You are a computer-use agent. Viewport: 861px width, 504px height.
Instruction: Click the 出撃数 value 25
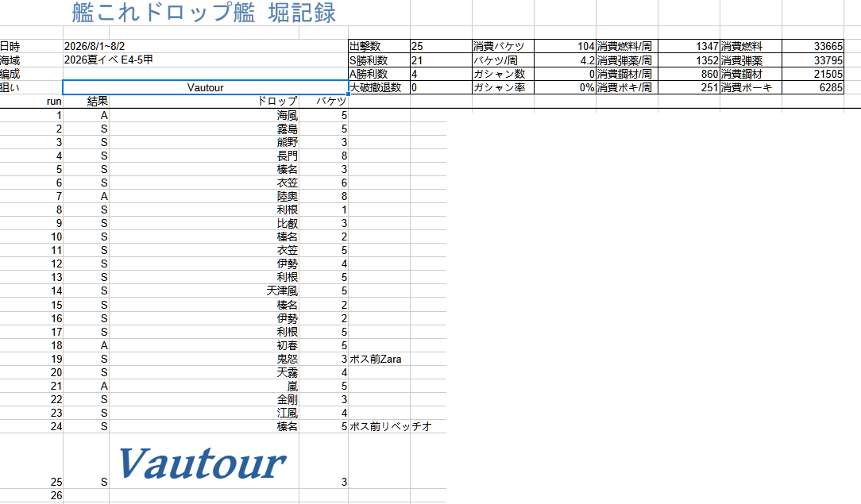point(441,46)
